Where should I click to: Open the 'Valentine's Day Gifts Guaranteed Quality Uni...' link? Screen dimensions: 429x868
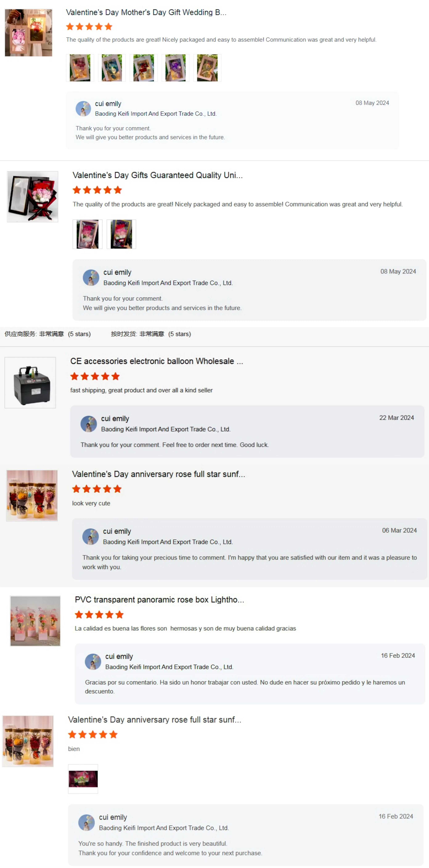coord(157,175)
